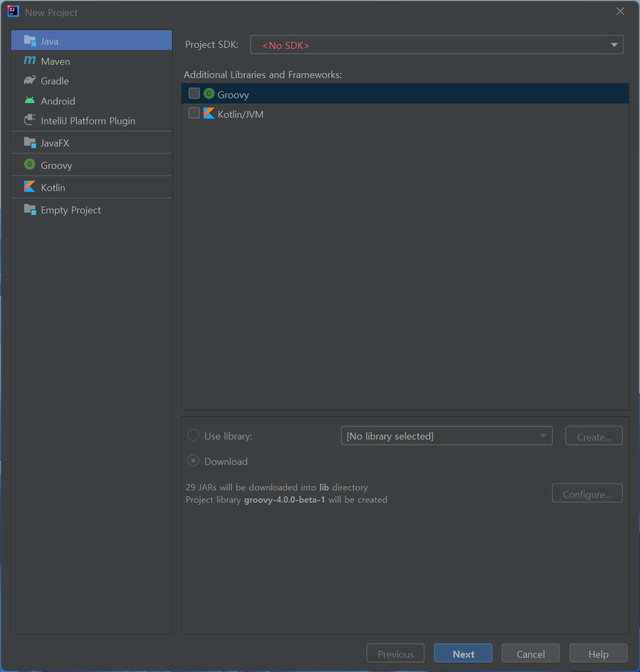Click the Configure... button
This screenshot has width=640, height=672.
coord(587,494)
